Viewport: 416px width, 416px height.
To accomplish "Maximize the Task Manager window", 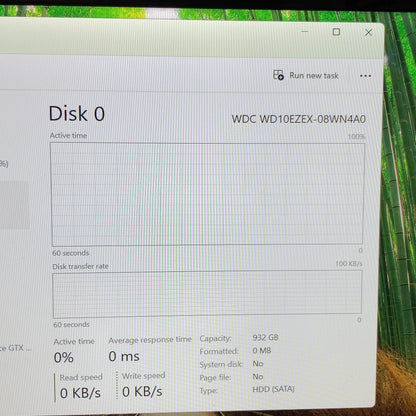I will pyautogui.click(x=336, y=32).
